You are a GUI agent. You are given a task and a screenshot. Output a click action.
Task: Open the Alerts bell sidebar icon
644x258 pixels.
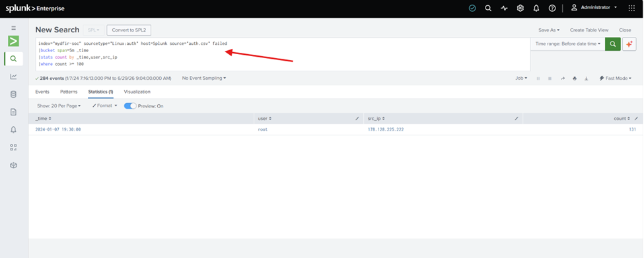point(14,129)
